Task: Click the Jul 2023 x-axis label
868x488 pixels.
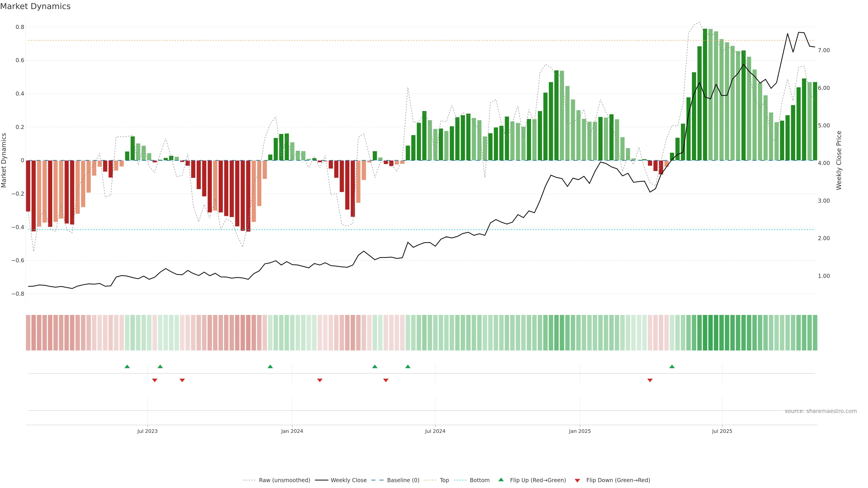Action: click(x=147, y=431)
